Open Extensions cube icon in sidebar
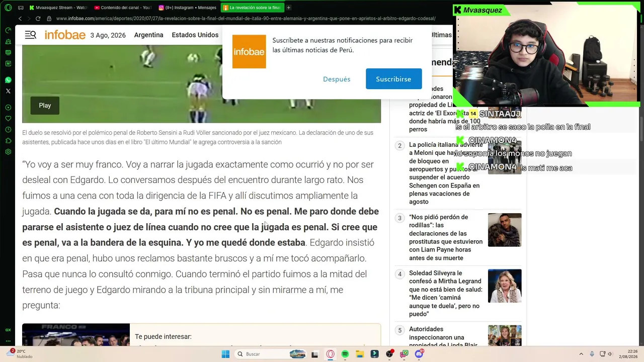The width and height of the screenshot is (644, 362). click(8, 141)
